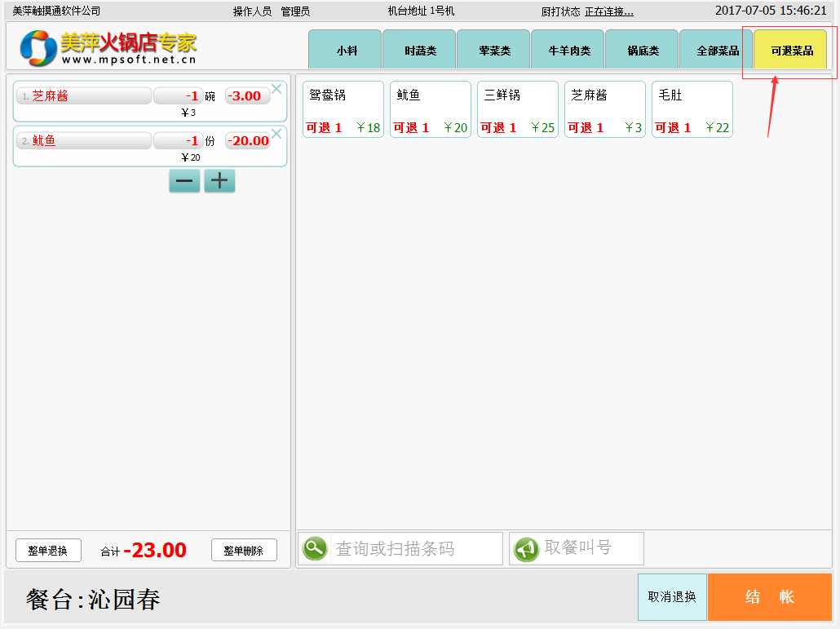Select the 可退菜品 tab
The image size is (840, 629).
(x=791, y=51)
